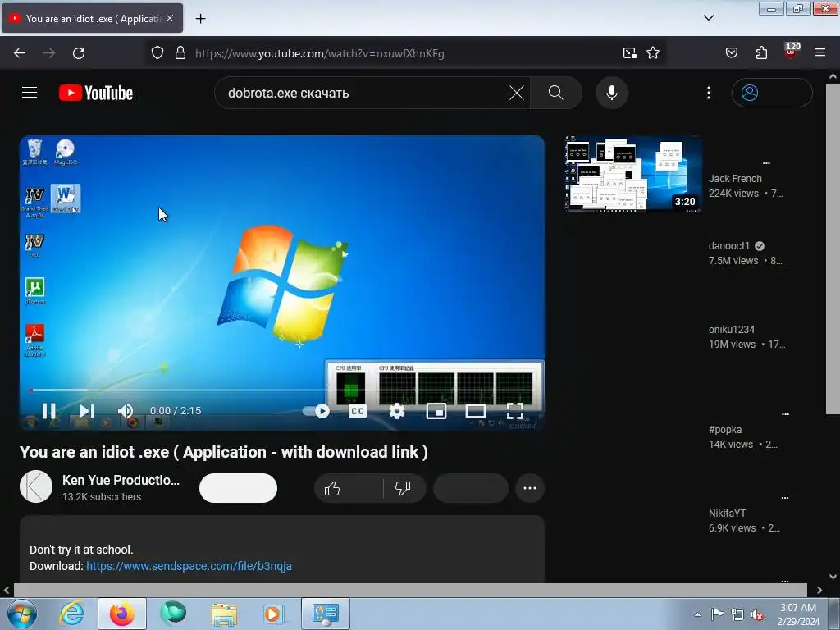
Task: Open Firefox hamburger application menu
Action: 820,53
